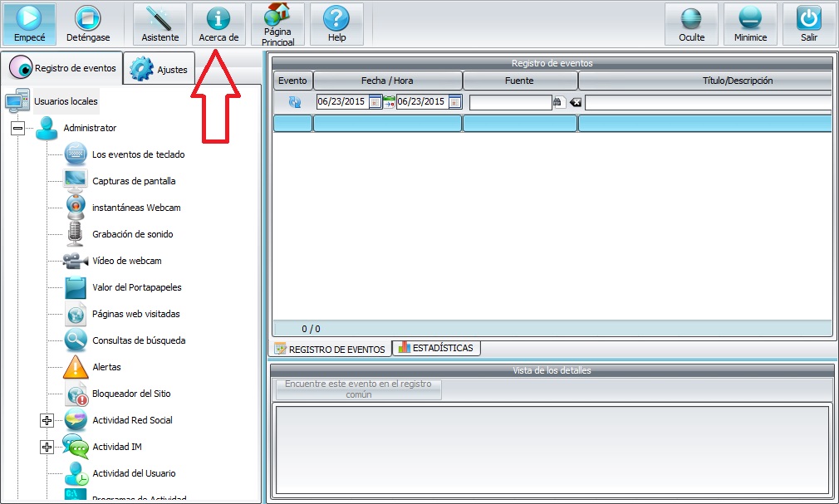The image size is (839, 504).
Task: Click the date range sync icon
Action: coord(389,101)
